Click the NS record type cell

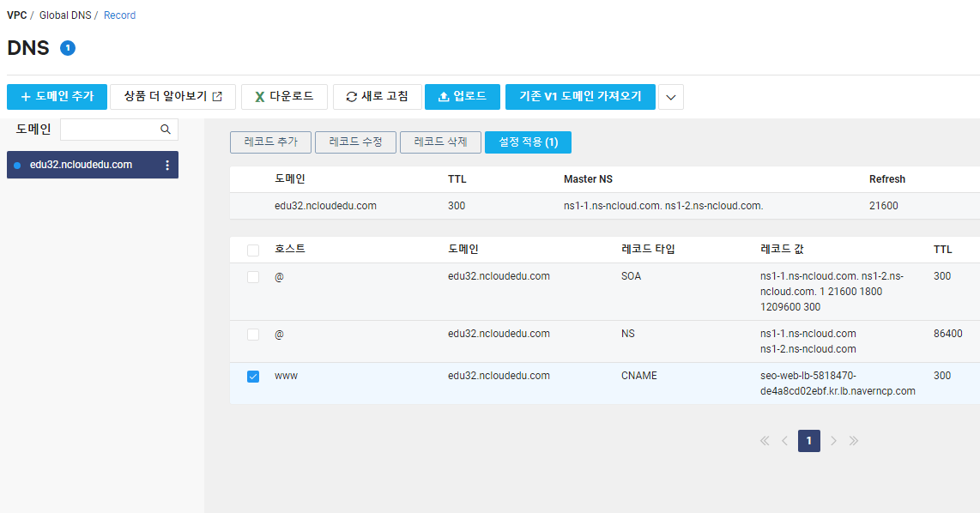(x=628, y=334)
